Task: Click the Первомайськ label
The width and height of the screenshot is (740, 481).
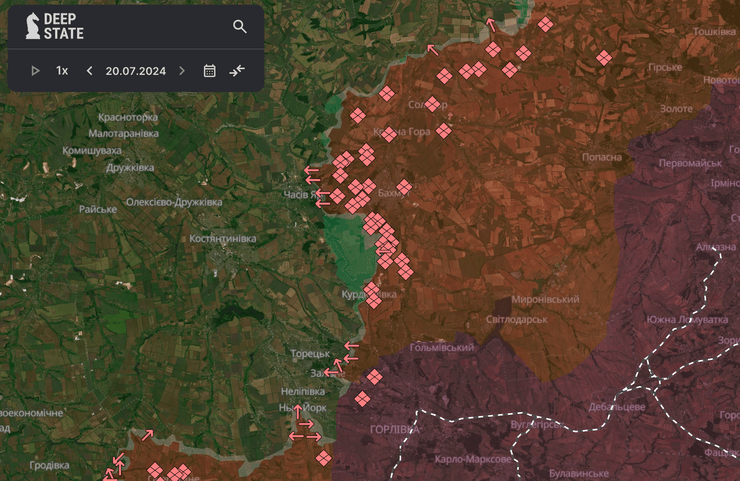Action: [x=690, y=163]
